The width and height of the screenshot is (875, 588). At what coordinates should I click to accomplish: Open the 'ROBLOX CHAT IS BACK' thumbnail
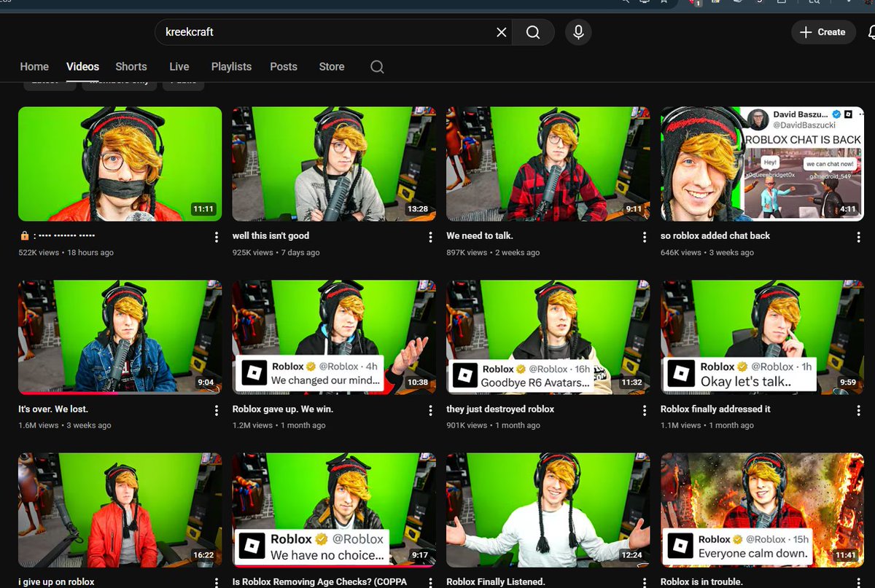click(x=762, y=164)
